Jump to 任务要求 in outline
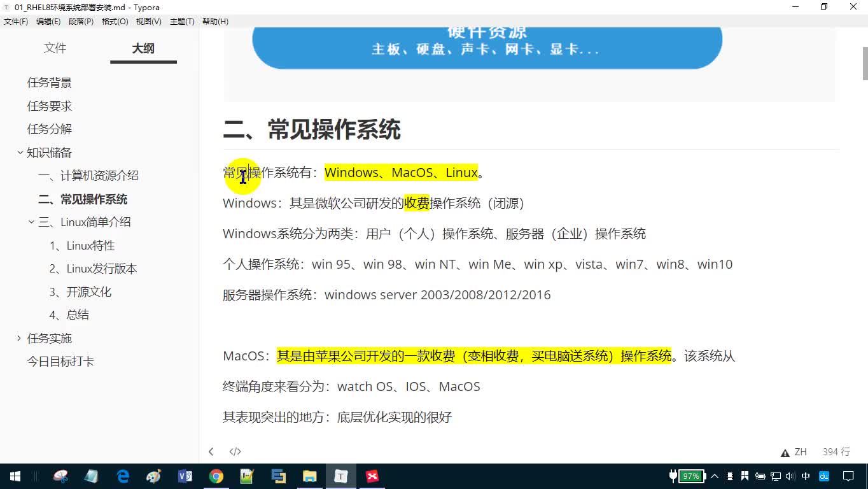This screenshot has width=868, height=489. click(50, 106)
